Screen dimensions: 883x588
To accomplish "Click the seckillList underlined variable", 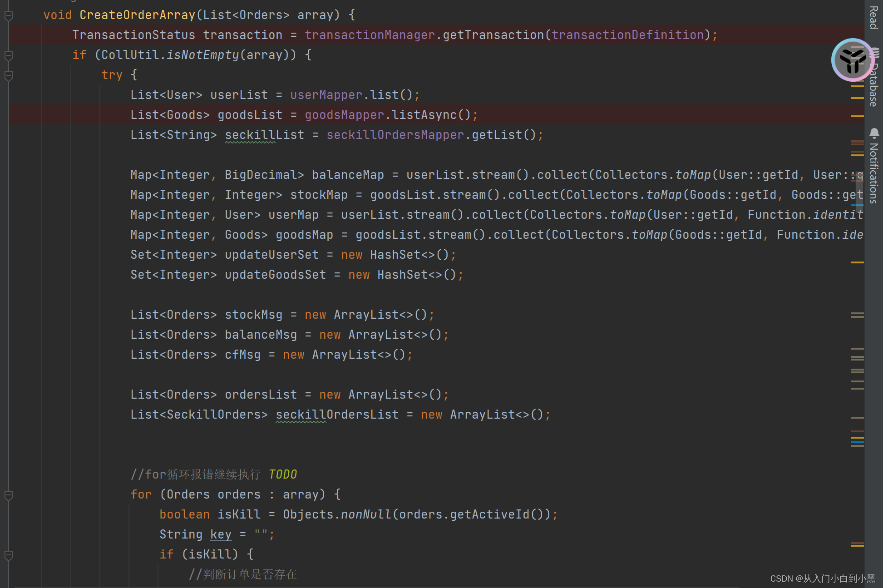I will click(265, 135).
